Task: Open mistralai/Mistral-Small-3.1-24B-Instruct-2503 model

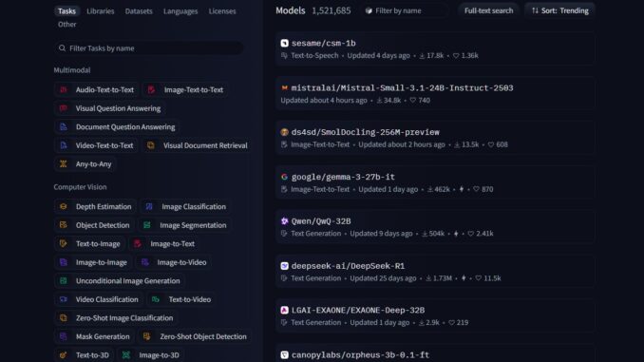Action: (x=402, y=88)
